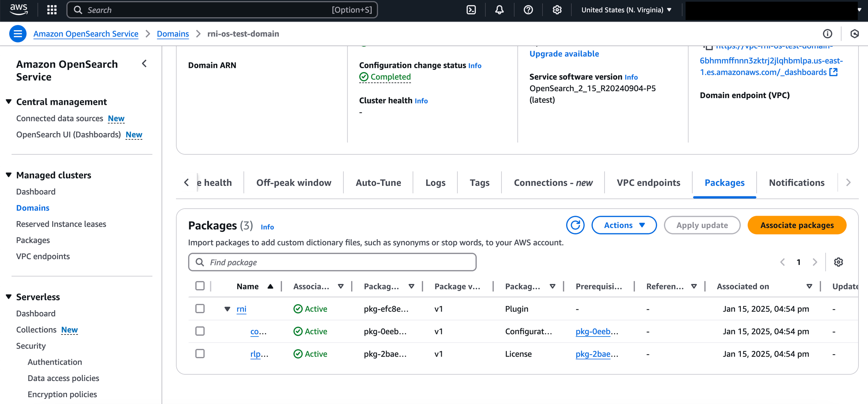Refresh the Packages table
Screen dimensions: 868x404
pos(575,225)
